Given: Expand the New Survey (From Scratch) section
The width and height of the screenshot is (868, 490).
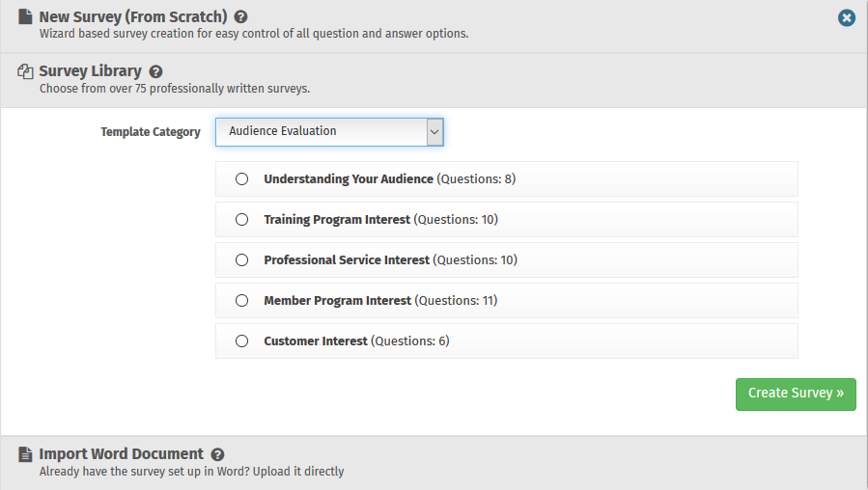Looking at the screenshot, I should coord(132,17).
